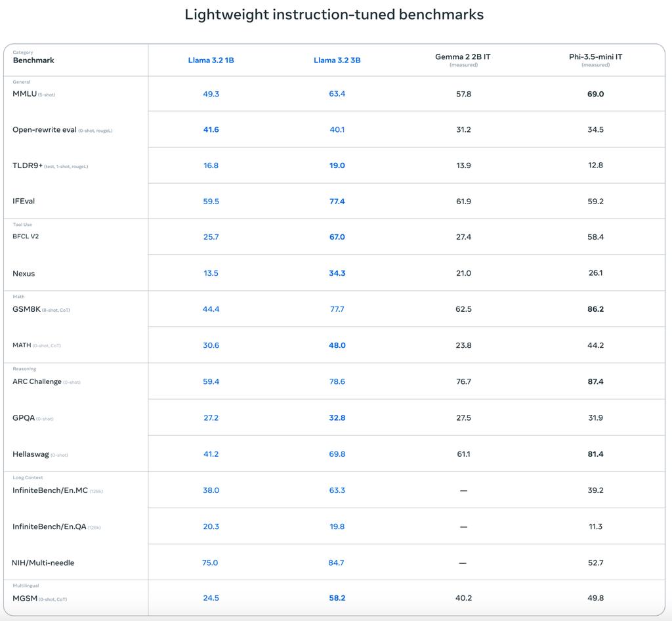Select the Hellaswag benchmark label
Image resolution: width=672 pixels, height=621 pixels.
pyautogui.click(x=30, y=454)
